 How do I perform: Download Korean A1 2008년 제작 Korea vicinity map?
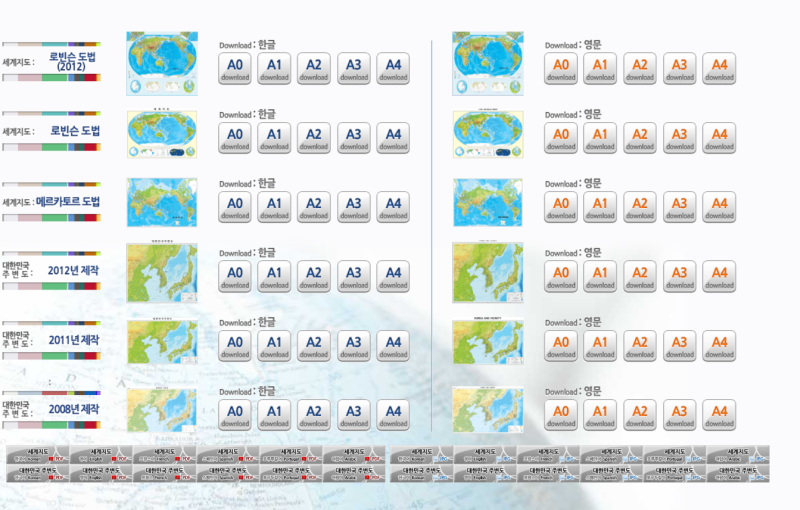(x=274, y=415)
